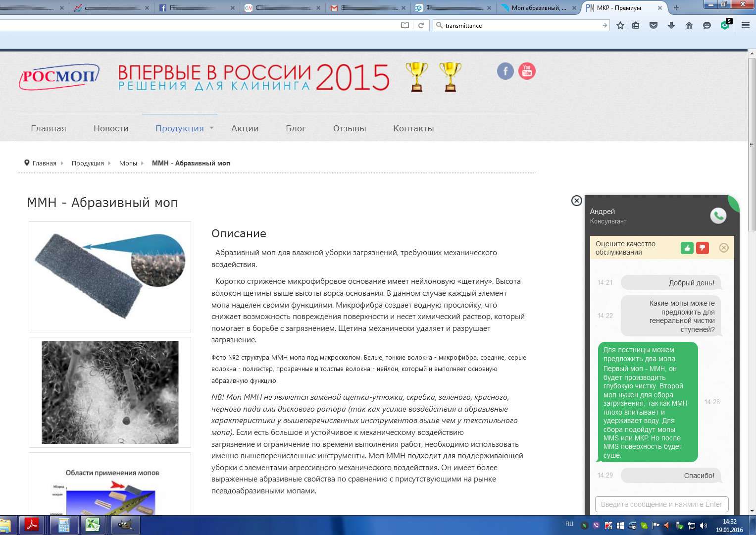The image size is (756, 535).
Task: Open the Акции nav item
Action: point(245,128)
